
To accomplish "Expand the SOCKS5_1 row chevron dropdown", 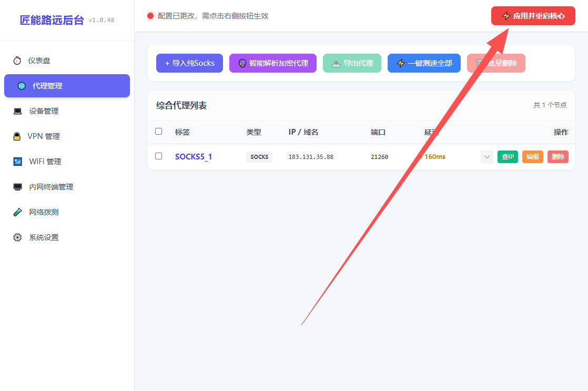I will [486, 157].
